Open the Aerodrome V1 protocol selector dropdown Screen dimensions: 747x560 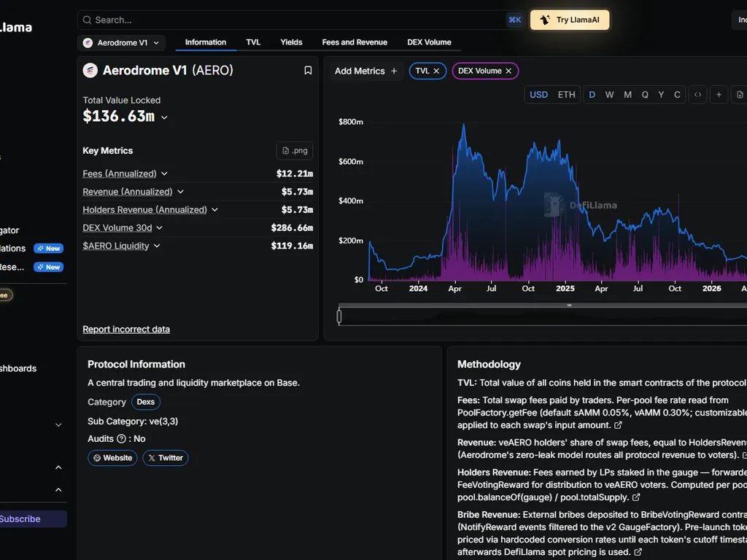pos(121,43)
